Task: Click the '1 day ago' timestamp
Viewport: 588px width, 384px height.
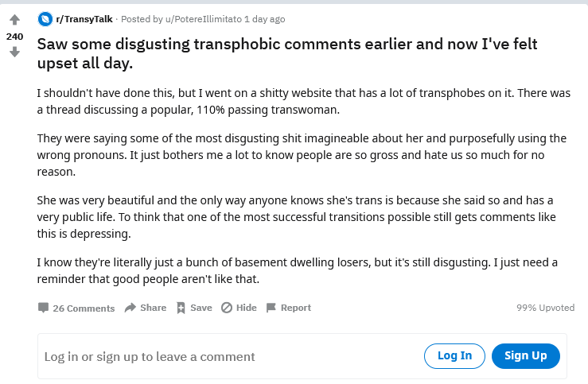Action: (265, 19)
